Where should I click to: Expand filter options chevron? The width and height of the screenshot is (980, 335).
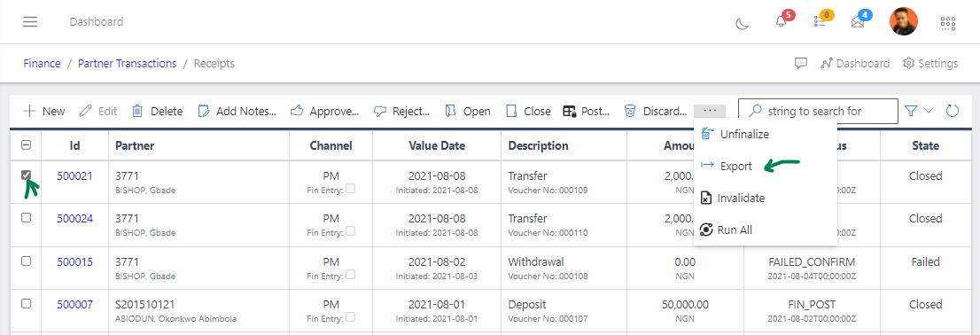[x=929, y=111]
